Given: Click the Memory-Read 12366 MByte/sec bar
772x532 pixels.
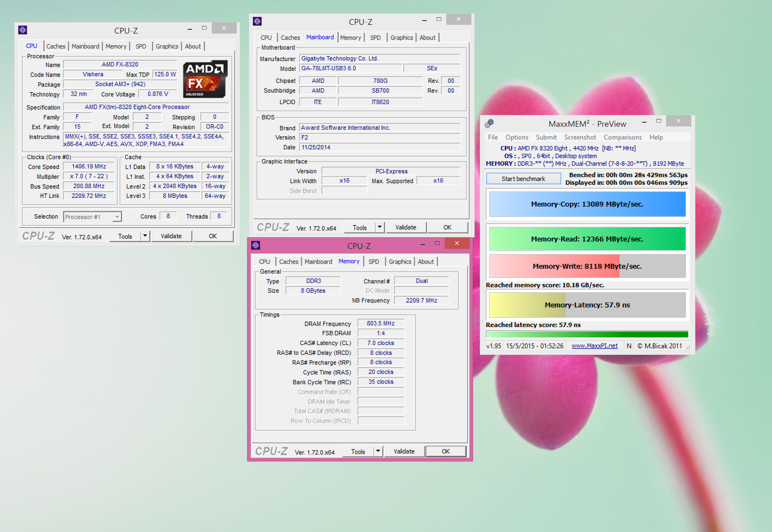Looking at the screenshot, I should pos(587,239).
